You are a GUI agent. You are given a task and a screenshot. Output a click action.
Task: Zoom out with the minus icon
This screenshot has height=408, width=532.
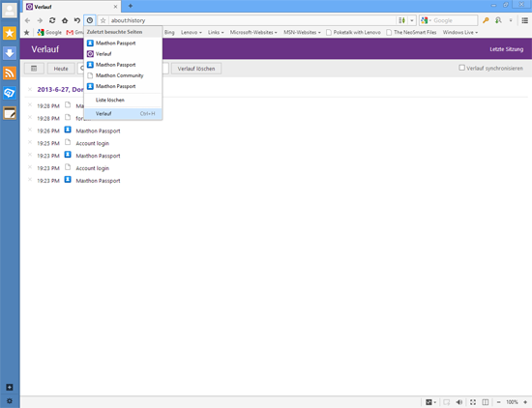pos(498,402)
